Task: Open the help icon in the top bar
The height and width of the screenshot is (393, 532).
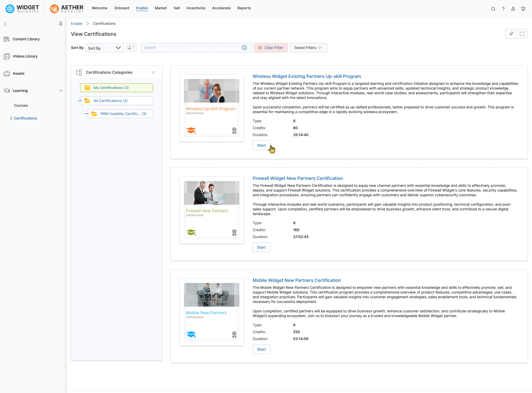Action: (x=503, y=9)
